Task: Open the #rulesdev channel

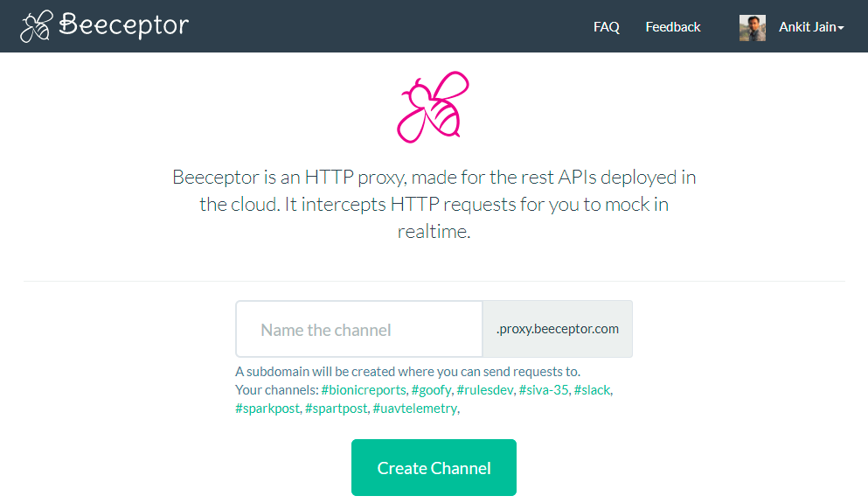Action: (485, 390)
